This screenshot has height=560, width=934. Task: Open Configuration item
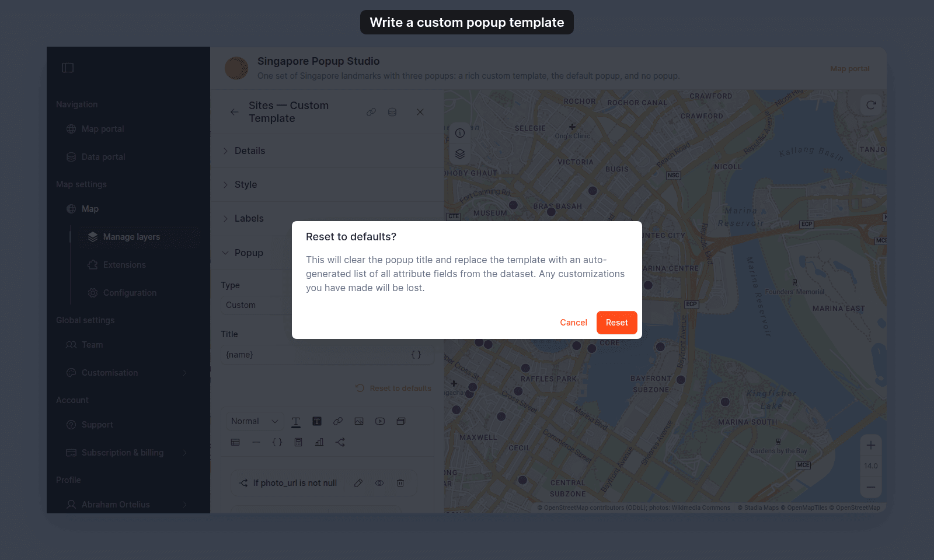(130, 293)
